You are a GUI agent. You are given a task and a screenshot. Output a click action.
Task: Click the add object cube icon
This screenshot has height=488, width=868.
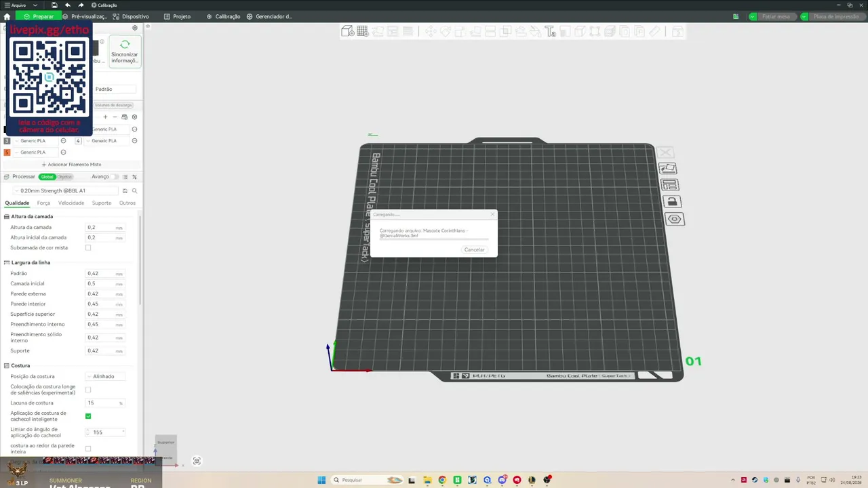tap(347, 31)
